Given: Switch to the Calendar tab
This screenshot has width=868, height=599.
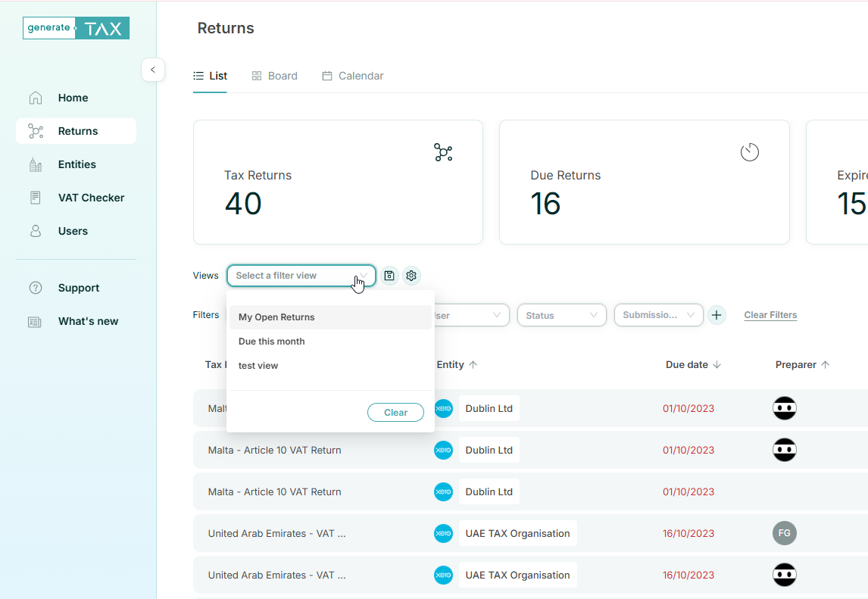Looking at the screenshot, I should pos(353,76).
